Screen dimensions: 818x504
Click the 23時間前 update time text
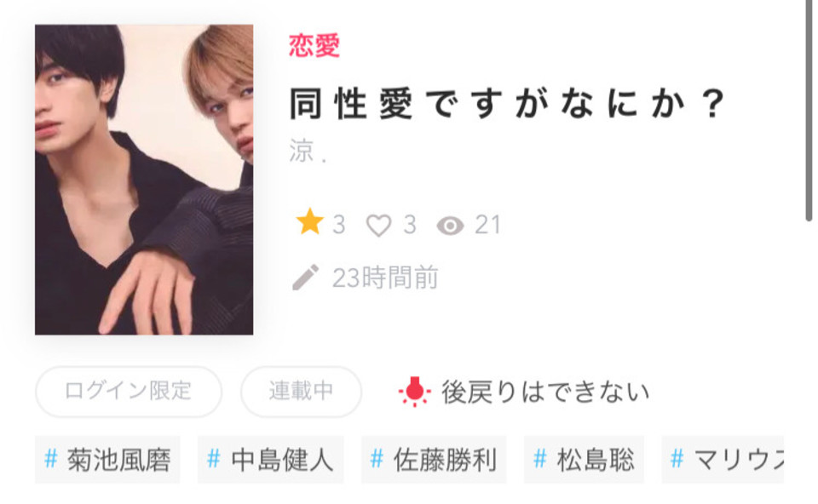click(x=385, y=278)
